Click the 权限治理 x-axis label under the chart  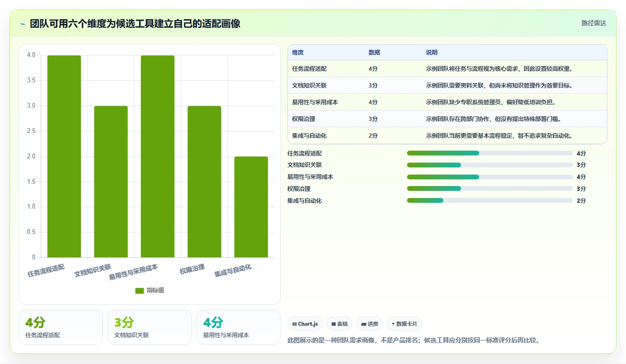[x=192, y=269]
